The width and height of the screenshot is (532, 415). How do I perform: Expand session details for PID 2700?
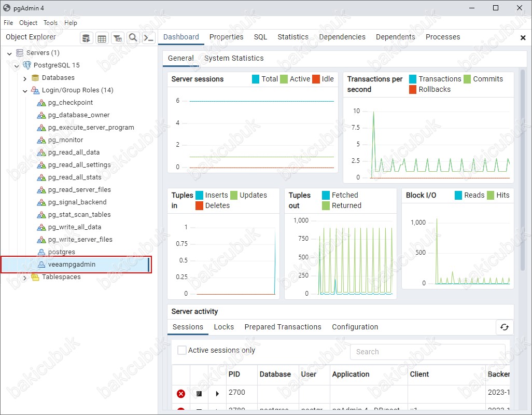click(217, 394)
